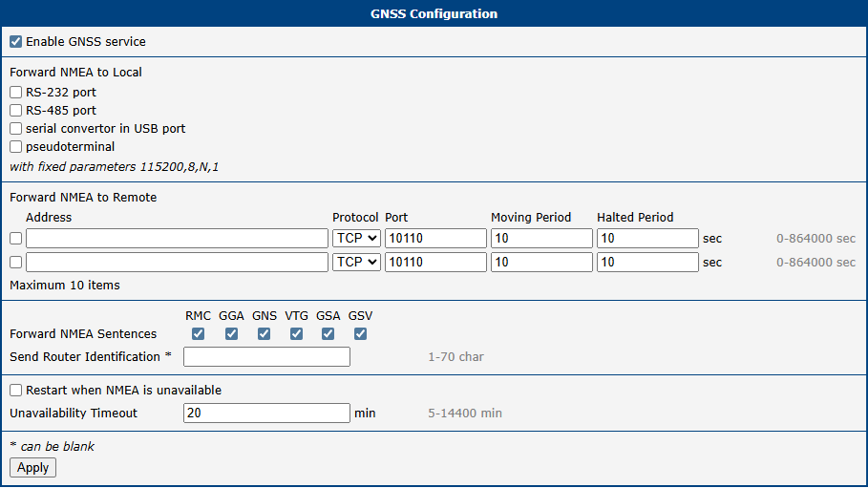The width and height of the screenshot is (868, 488).
Task: Enable Restart when NMEA is unavailable
Action: pos(15,390)
